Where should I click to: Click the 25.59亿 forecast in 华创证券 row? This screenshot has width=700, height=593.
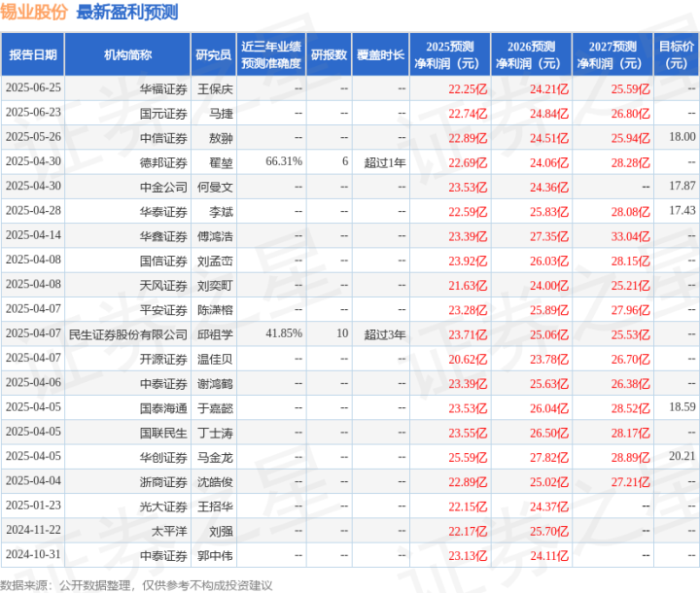pos(468,458)
